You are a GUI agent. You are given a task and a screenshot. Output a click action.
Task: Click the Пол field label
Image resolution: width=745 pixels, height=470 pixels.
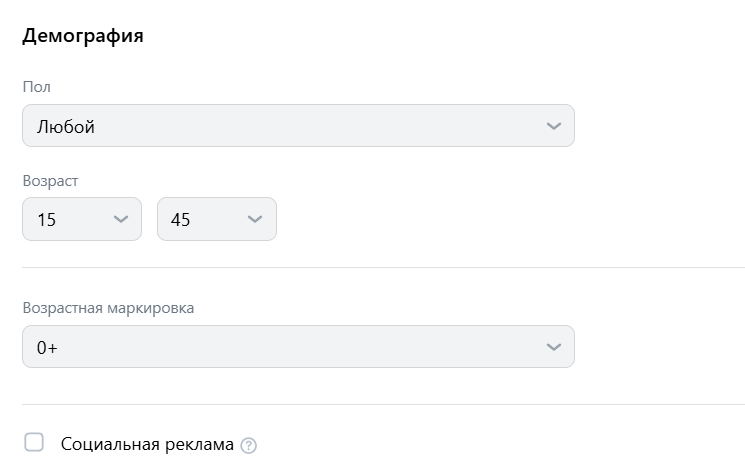point(36,87)
